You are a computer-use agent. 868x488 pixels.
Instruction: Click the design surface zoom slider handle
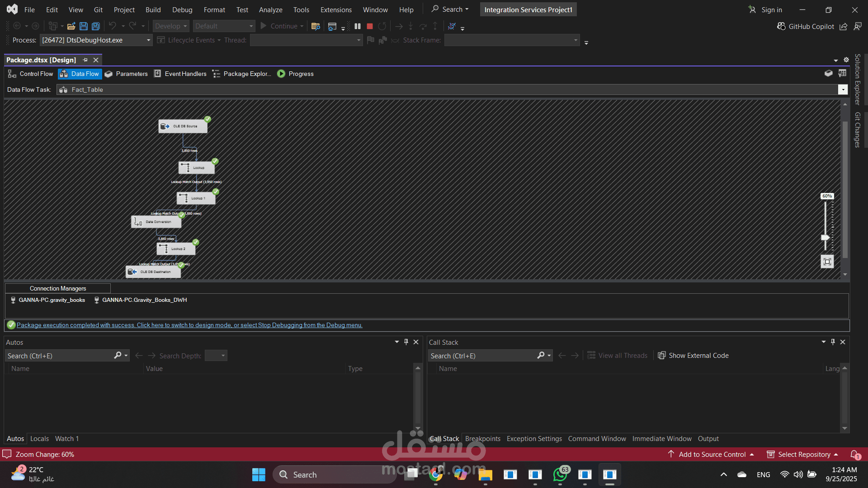pos(826,237)
